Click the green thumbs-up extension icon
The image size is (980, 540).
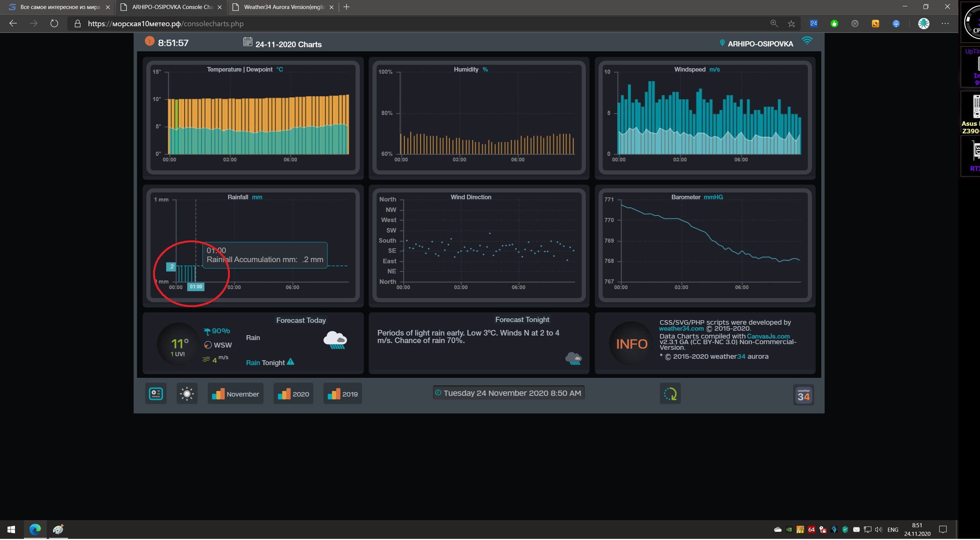tap(834, 24)
